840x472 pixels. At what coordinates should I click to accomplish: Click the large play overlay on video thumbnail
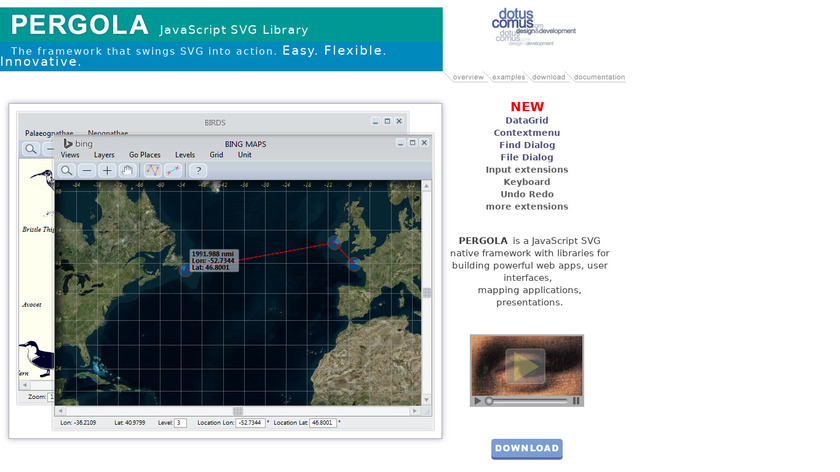[525, 366]
